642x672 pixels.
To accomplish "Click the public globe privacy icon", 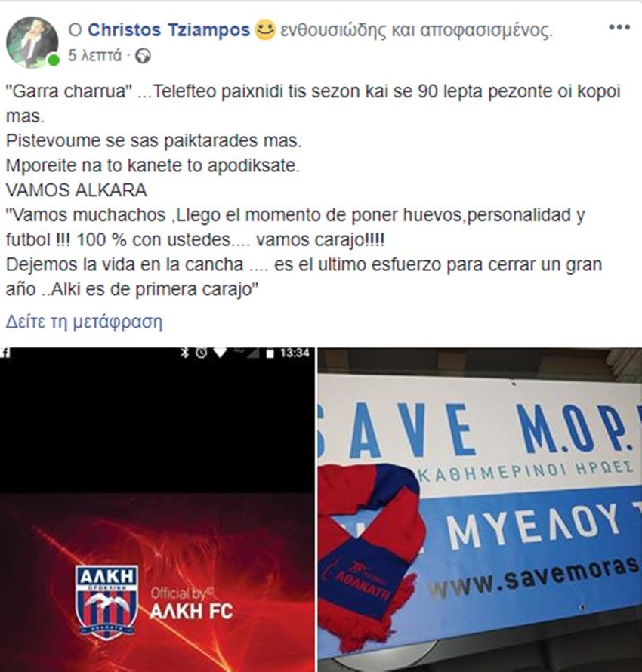I will pyautogui.click(x=143, y=56).
